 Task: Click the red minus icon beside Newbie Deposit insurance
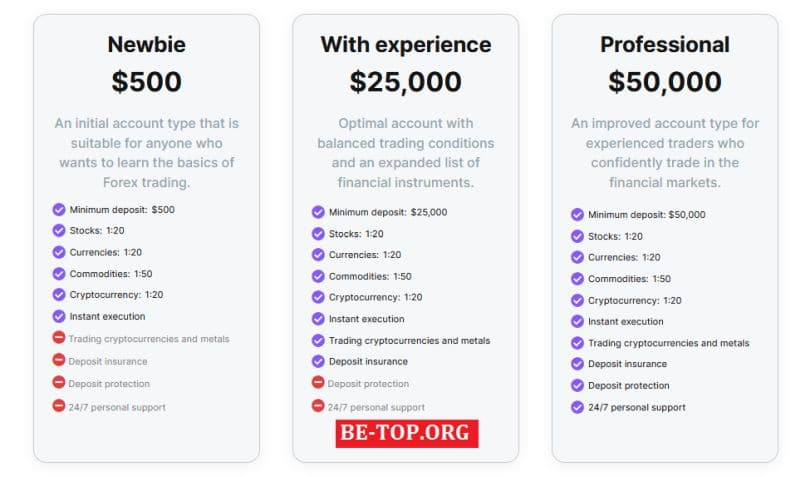(x=59, y=361)
